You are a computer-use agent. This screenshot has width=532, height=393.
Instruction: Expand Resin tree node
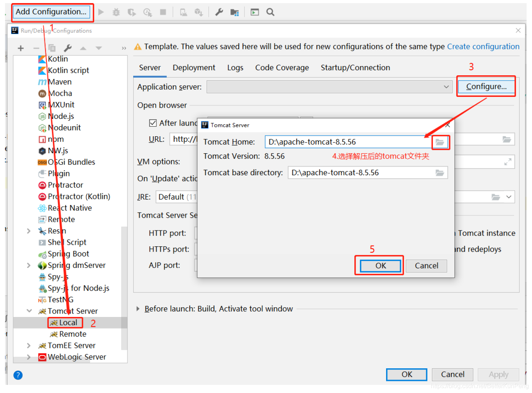[x=29, y=231]
